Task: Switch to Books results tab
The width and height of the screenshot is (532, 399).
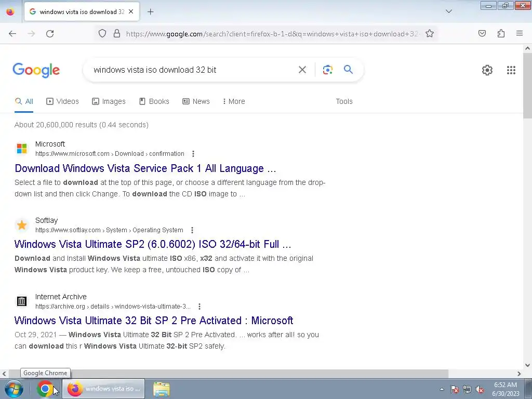Action: (x=154, y=101)
